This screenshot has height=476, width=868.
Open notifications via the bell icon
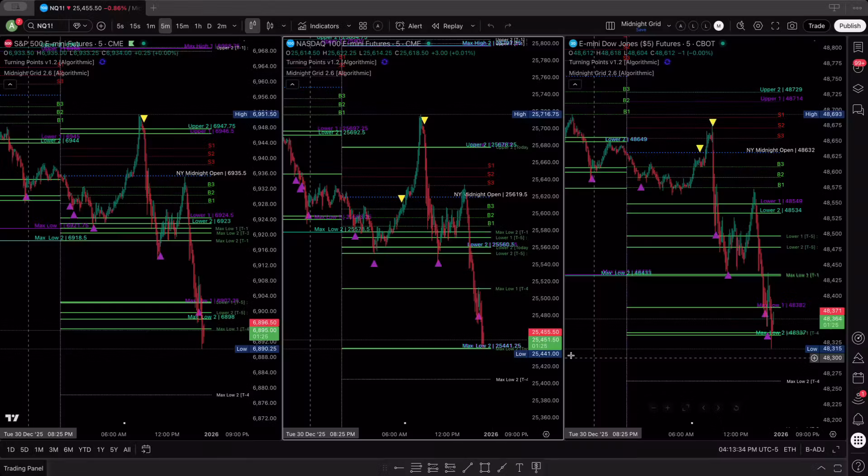pyautogui.click(x=858, y=419)
